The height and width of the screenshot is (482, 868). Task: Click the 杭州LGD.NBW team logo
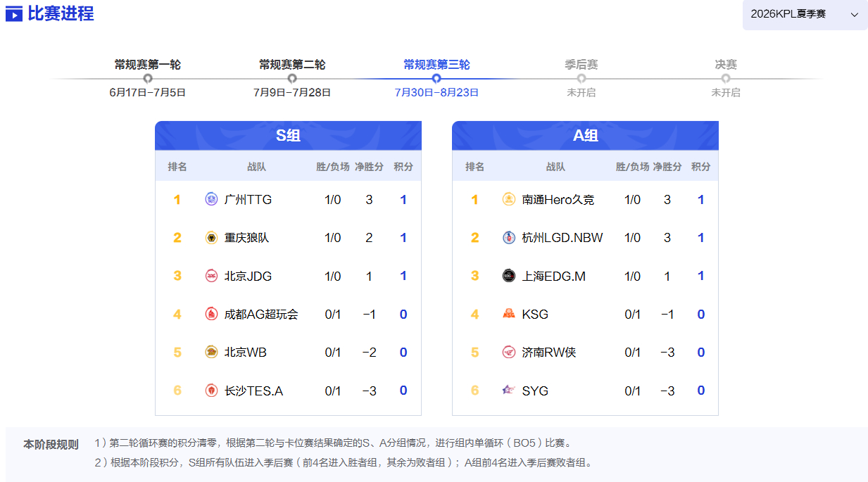coord(509,238)
